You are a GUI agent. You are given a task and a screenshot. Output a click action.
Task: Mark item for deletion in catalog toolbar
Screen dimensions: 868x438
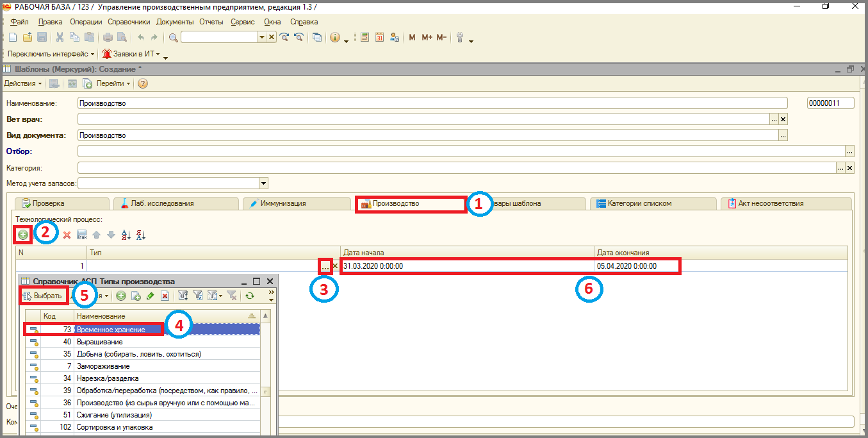click(x=165, y=296)
